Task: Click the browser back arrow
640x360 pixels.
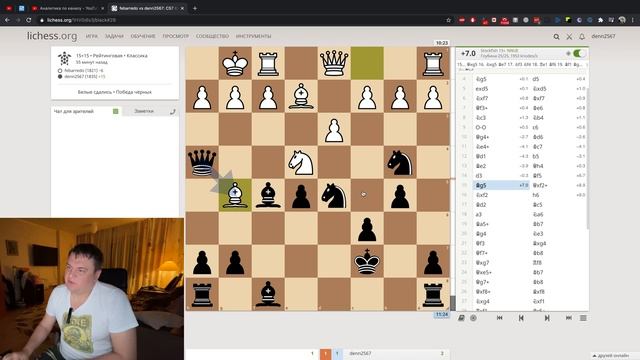Action: click(x=7, y=20)
